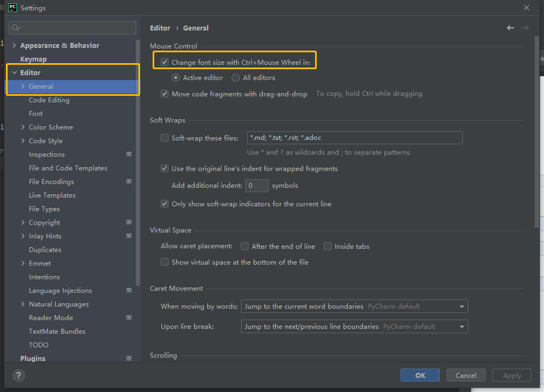Screen dimensions: 544x392
Task: Select the All editors radio button
Action: coord(236,78)
